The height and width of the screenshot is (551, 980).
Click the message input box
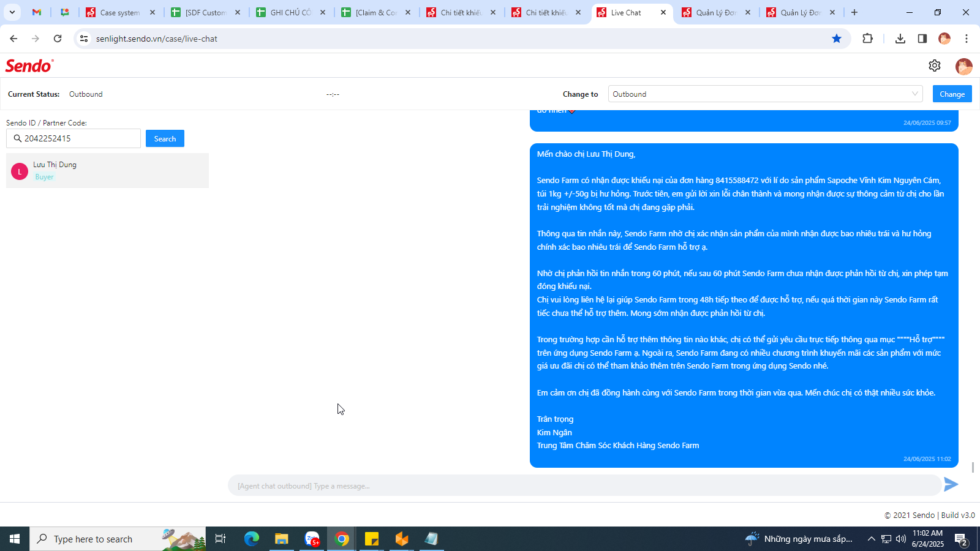click(584, 485)
